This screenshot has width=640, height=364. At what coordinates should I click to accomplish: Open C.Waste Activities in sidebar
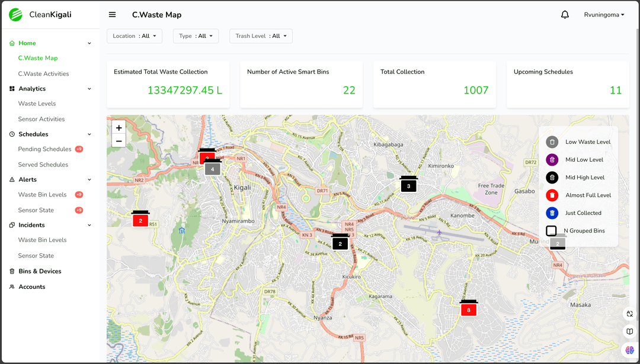[43, 74]
